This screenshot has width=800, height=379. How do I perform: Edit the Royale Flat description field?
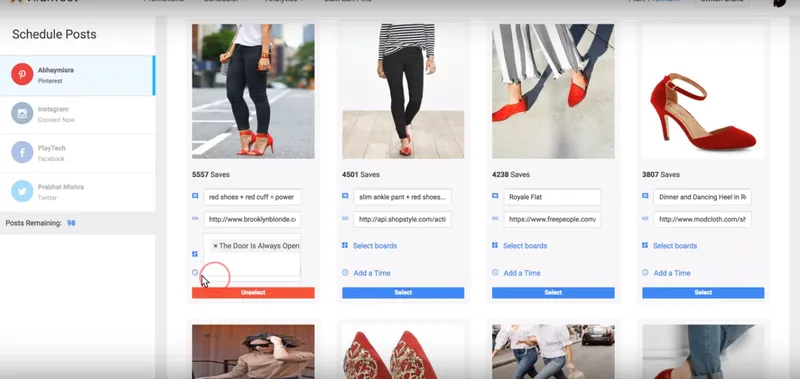(552, 197)
